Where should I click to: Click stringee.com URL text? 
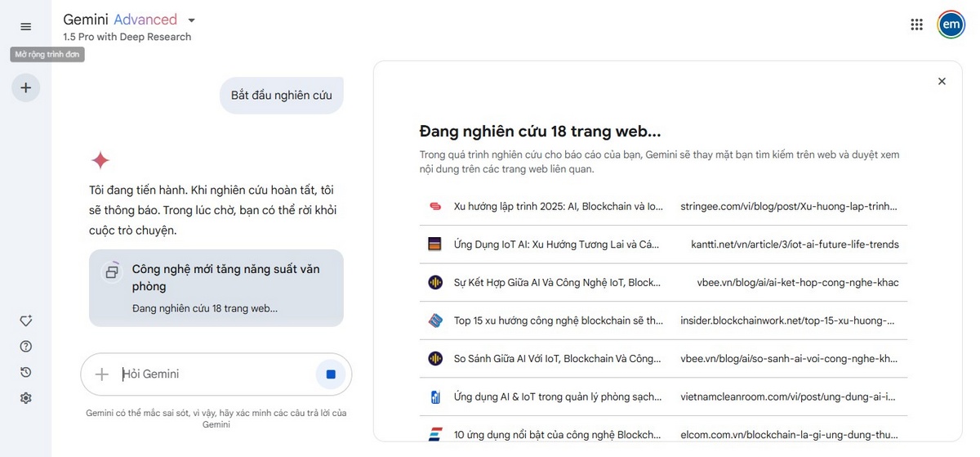coord(790,206)
